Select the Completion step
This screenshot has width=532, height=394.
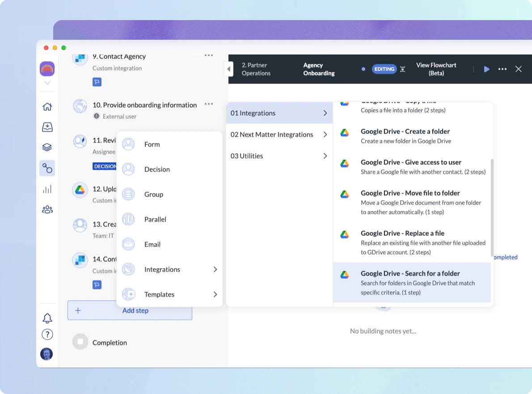pyautogui.click(x=100, y=343)
